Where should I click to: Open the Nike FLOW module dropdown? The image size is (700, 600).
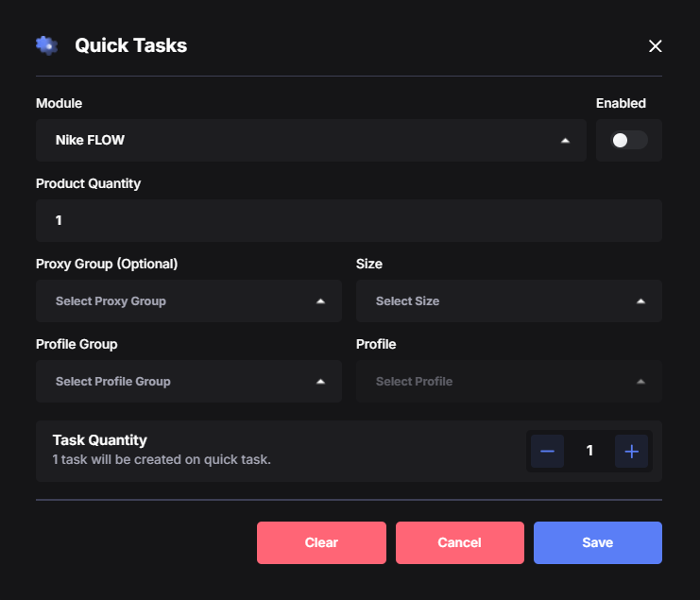311,140
